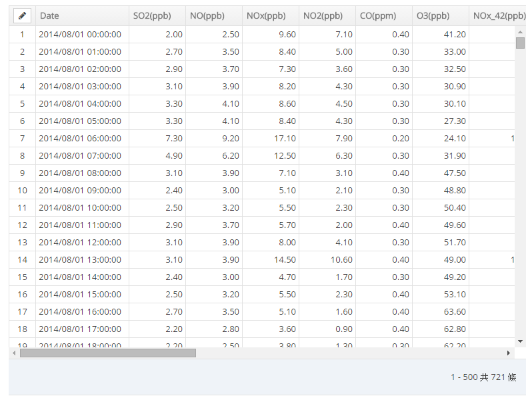Click NO value 9.20 in row 7

point(214,139)
